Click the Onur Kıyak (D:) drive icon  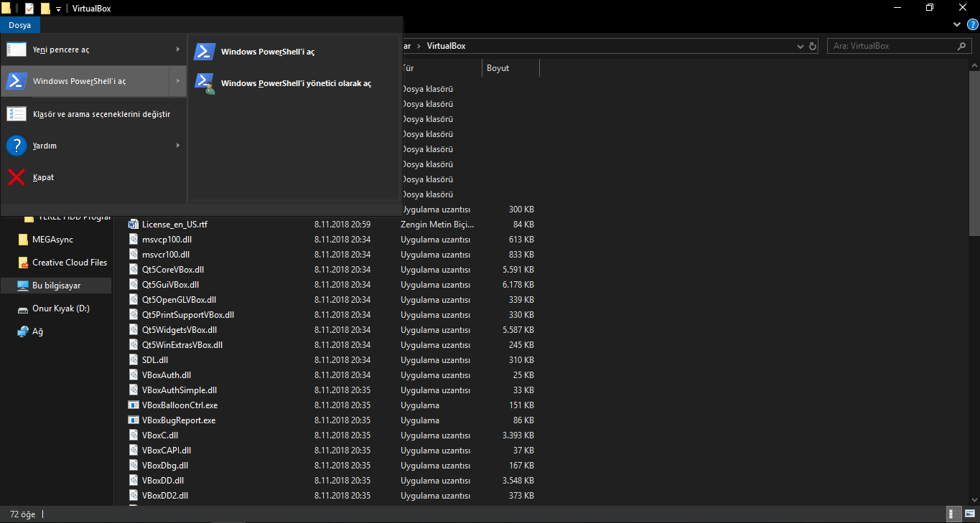pyautogui.click(x=23, y=308)
